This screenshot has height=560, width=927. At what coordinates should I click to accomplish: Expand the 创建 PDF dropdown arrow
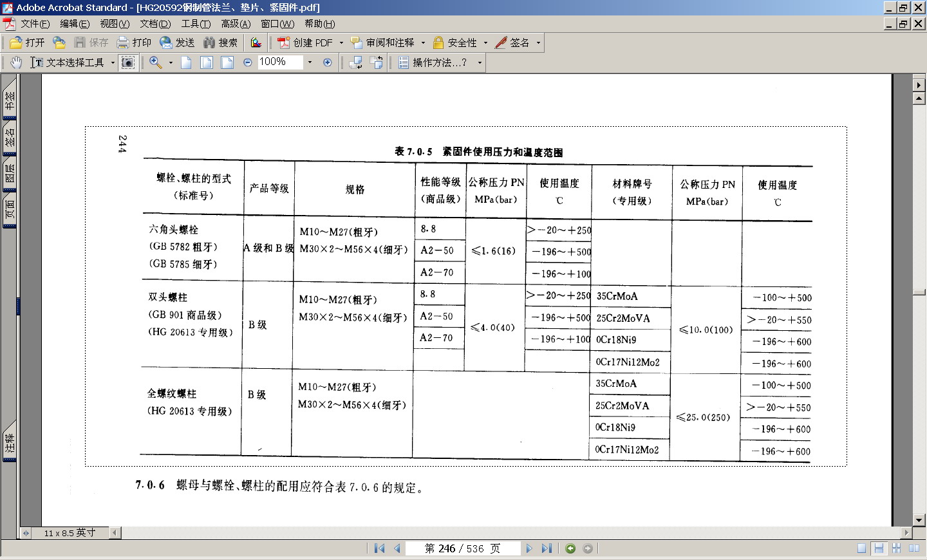point(341,43)
